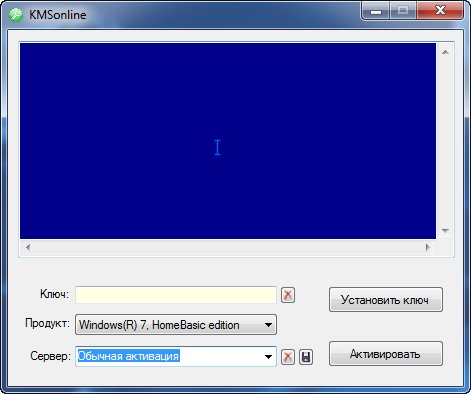Select the Обычная активация text in Сервер field
471x394 pixels.
pyautogui.click(x=129, y=356)
